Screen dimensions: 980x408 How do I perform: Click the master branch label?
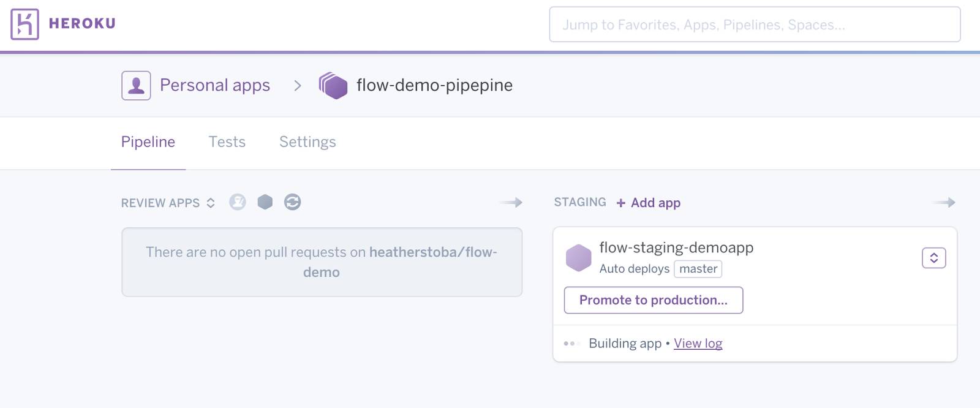pyautogui.click(x=698, y=269)
